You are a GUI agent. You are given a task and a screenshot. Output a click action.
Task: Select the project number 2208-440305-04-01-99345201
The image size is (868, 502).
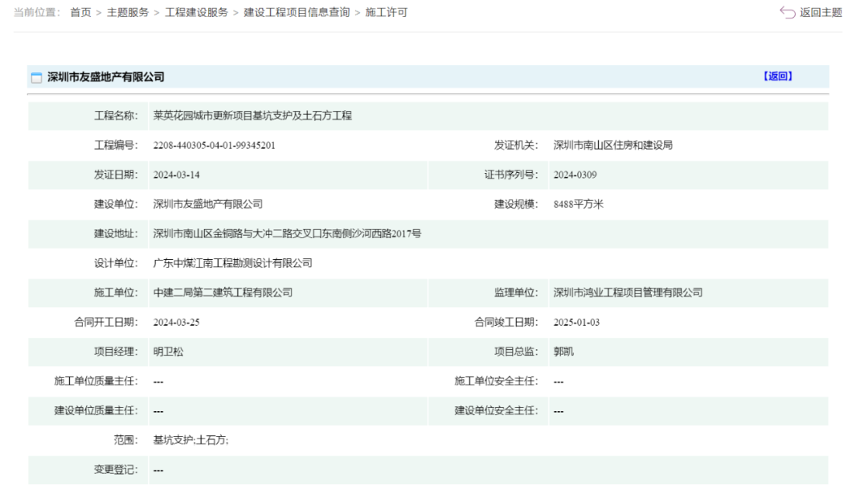[x=215, y=146]
